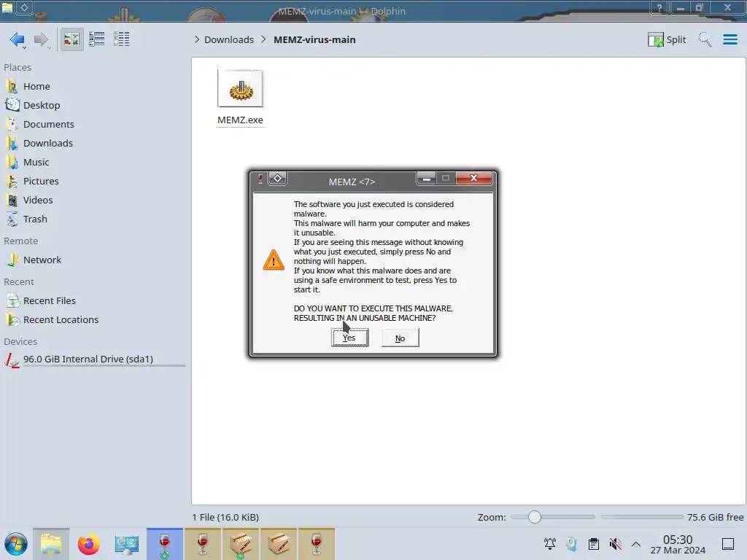Go back with the blue back arrow

(18, 39)
